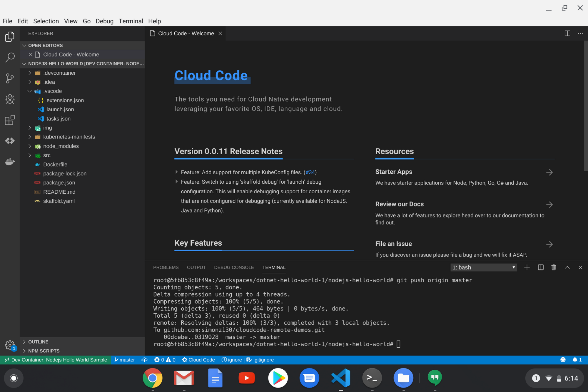This screenshot has height=392, width=588.
Task: Click the split editor button top-right
Action: [x=567, y=33]
